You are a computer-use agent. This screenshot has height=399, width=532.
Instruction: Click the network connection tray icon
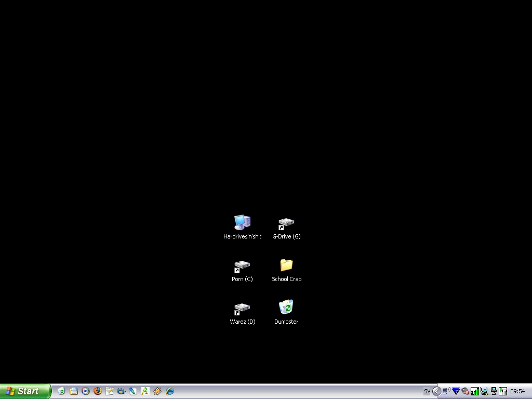pos(494,391)
